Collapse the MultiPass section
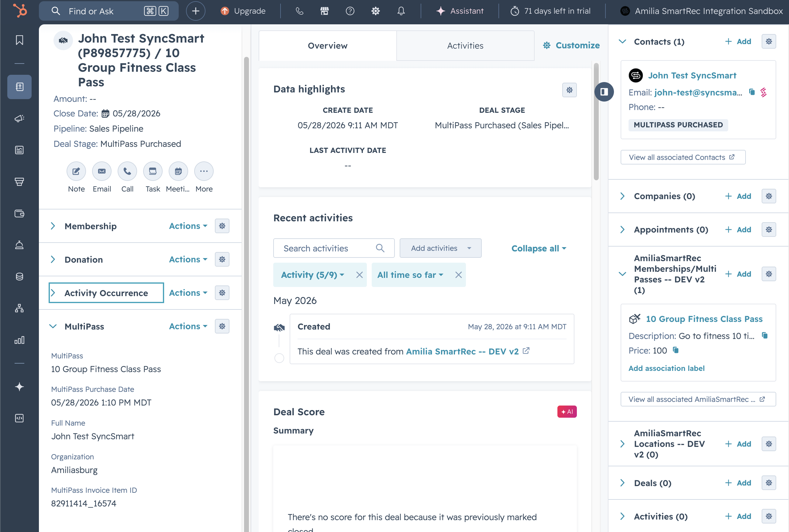789x532 pixels. 53,326
